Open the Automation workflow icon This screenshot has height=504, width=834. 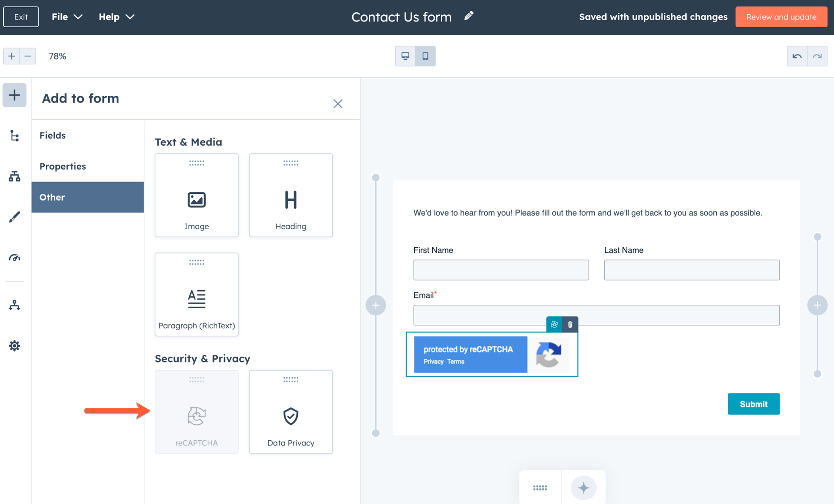point(14,305)
